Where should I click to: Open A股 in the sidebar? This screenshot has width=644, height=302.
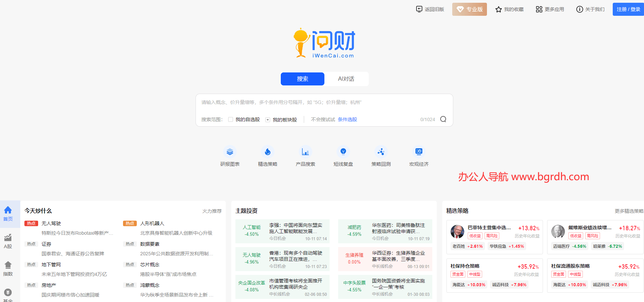coord(8,241)
